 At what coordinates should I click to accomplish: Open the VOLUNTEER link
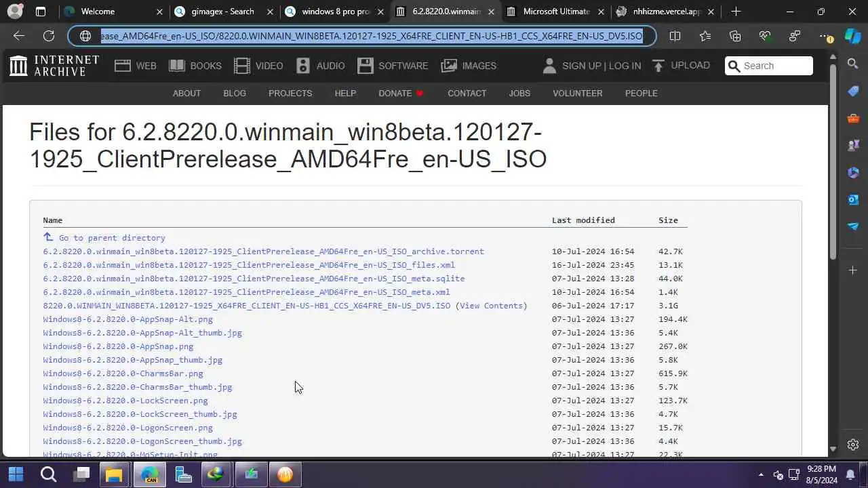577,93
